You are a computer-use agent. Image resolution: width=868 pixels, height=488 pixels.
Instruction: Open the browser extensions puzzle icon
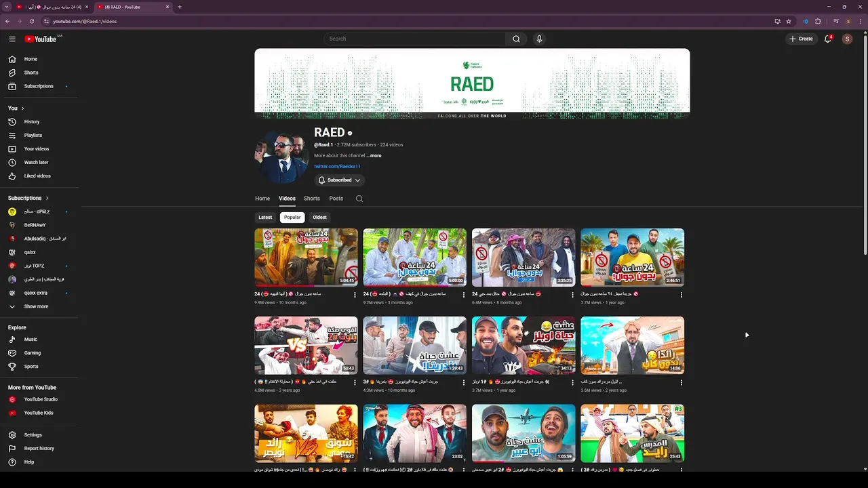[x=818, y=21]
